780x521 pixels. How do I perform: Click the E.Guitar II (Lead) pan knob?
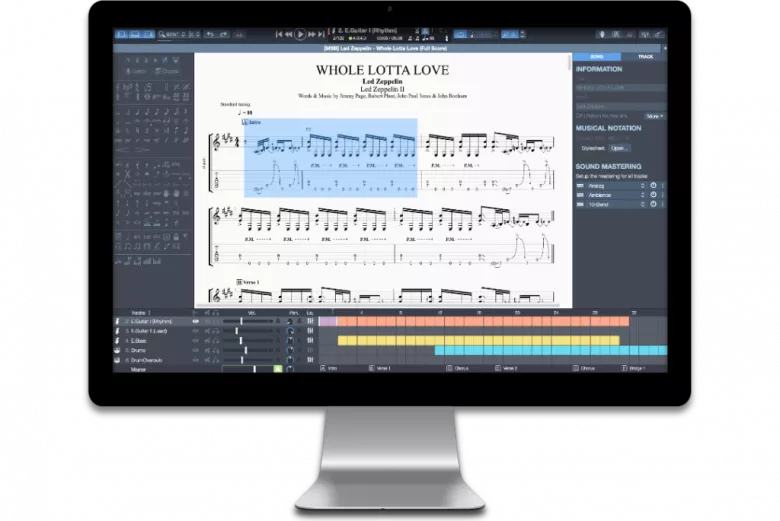(290, 331)
